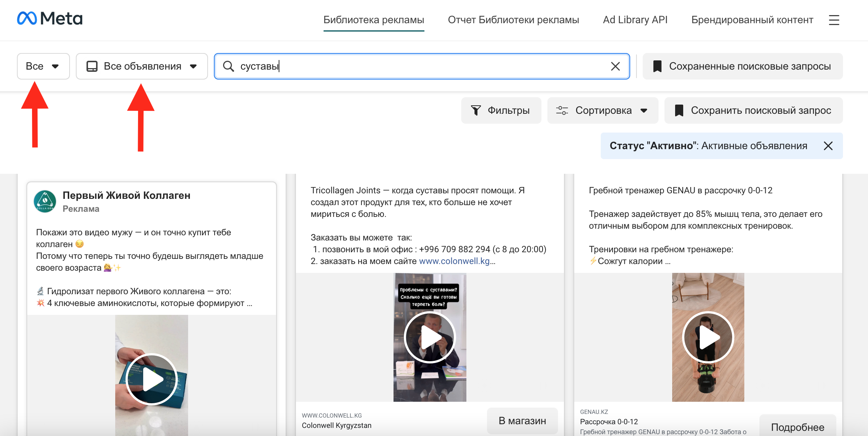Screen dimensions: 868x436
Task: Follow the www.colonwell.kg link
Action: coord(454,261)
